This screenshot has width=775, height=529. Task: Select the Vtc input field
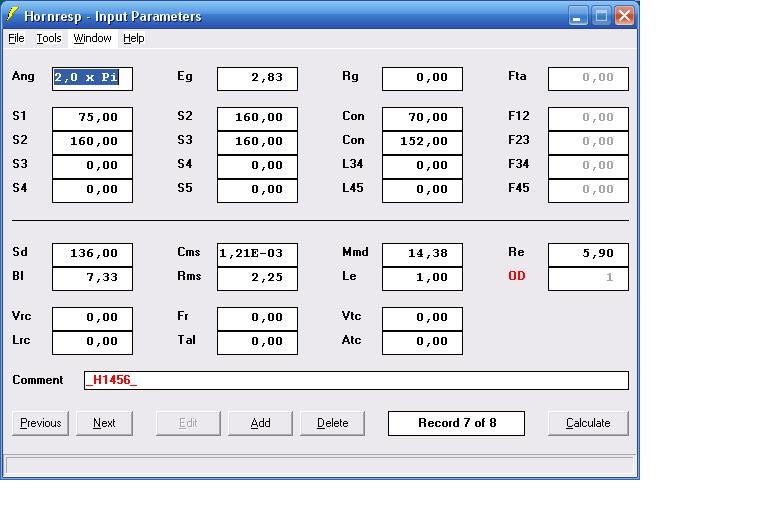click(x=423, y=318)
